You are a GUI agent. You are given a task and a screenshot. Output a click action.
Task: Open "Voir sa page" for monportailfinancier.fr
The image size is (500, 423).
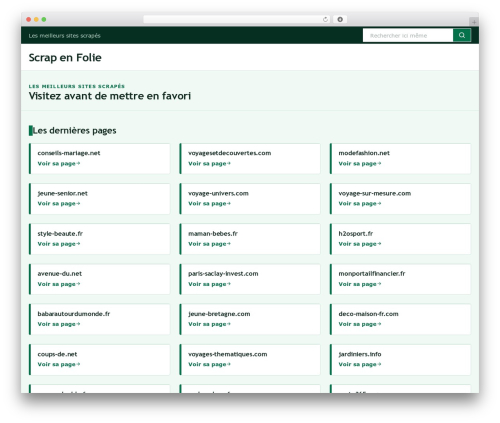tap(360, 284)
